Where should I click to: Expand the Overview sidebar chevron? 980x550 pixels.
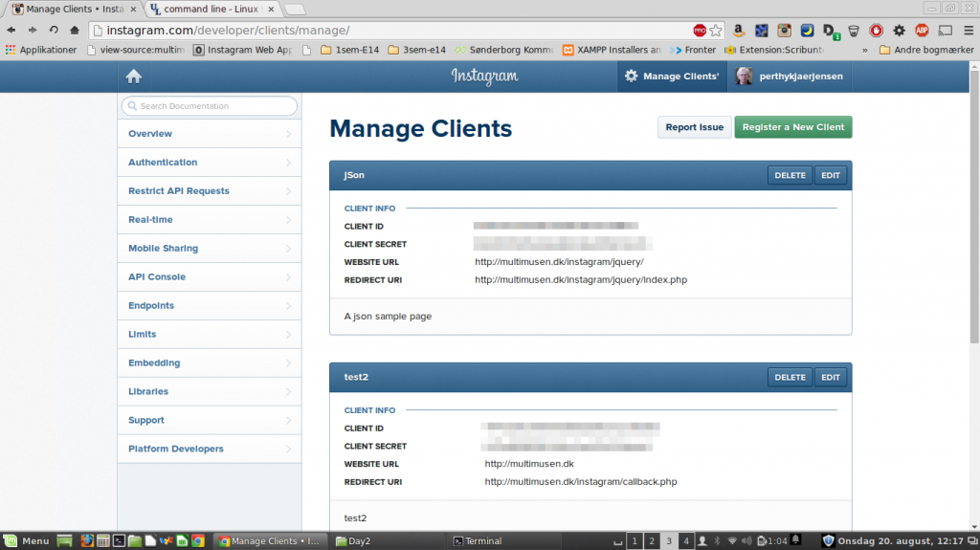[x=288, y=134]
